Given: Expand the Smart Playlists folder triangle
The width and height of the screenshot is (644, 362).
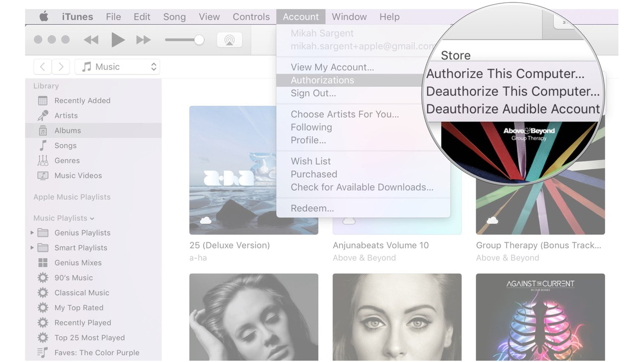Looking at the screenshot, I should coord(32,247).
